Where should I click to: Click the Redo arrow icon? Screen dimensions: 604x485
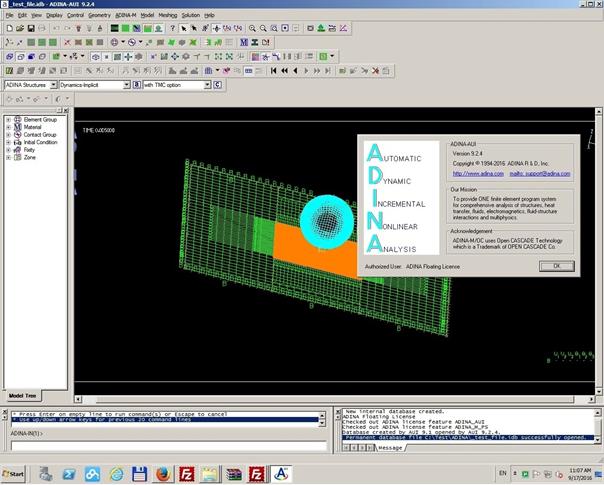point(67,29)
